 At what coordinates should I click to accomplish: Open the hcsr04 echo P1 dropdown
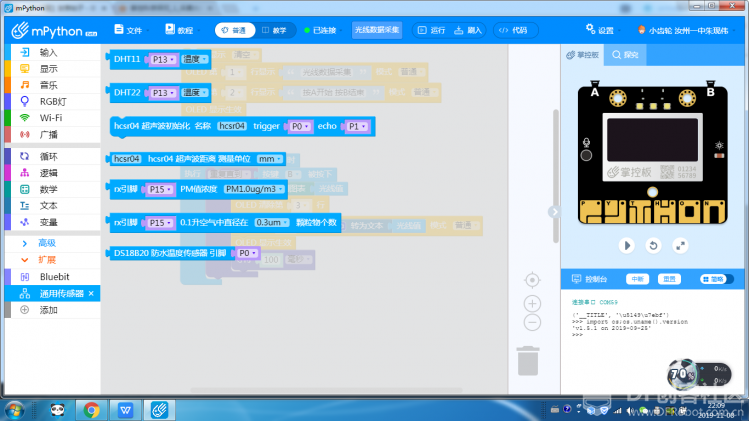pyautogui.click(x=357, y=126)
